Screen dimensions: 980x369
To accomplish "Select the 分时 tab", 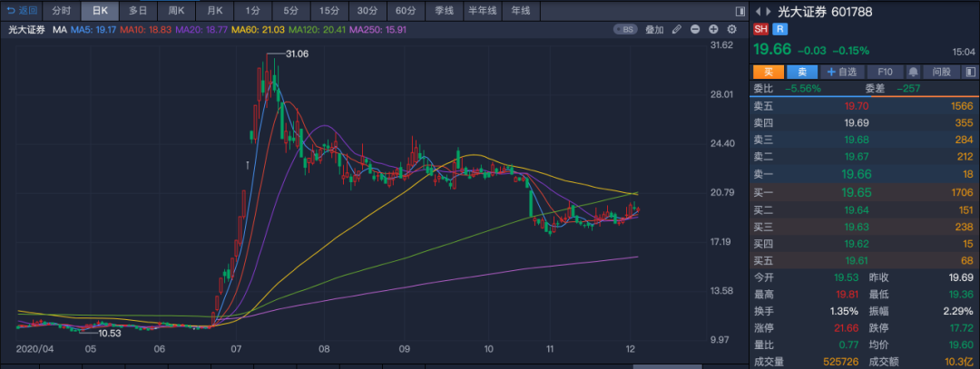I will click(x=60, y=11).
